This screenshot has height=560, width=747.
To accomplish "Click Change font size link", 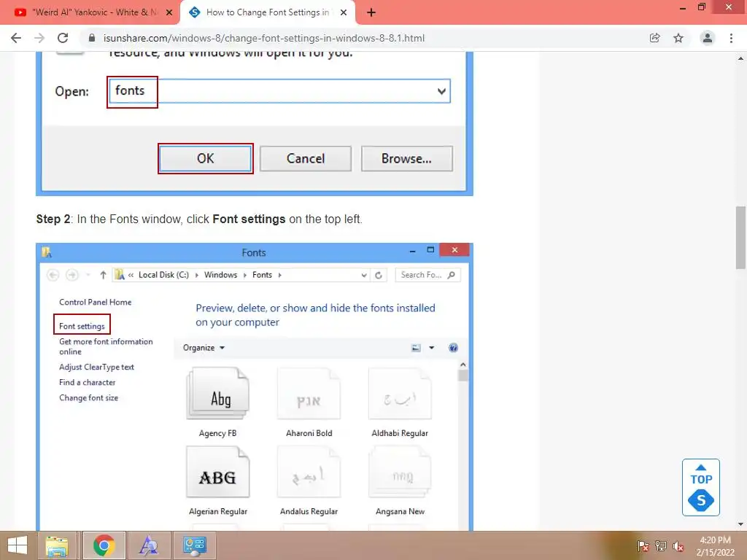I will (88, 397).
